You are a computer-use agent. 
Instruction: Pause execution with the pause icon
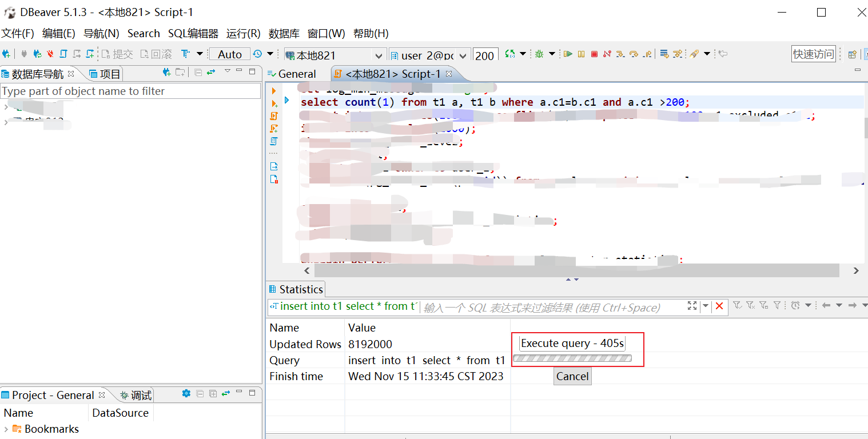[582, 55]
